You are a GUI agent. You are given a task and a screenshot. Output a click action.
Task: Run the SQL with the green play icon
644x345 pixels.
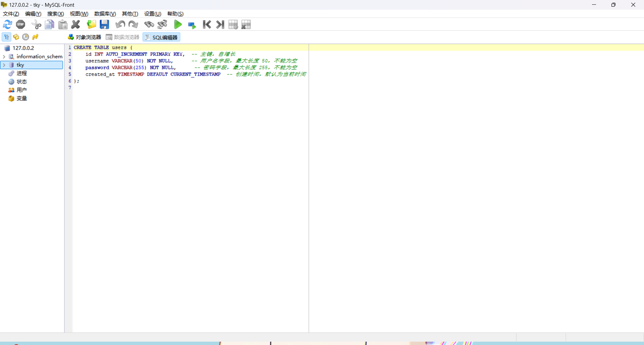pyautogui.click(x=178, y=24)
